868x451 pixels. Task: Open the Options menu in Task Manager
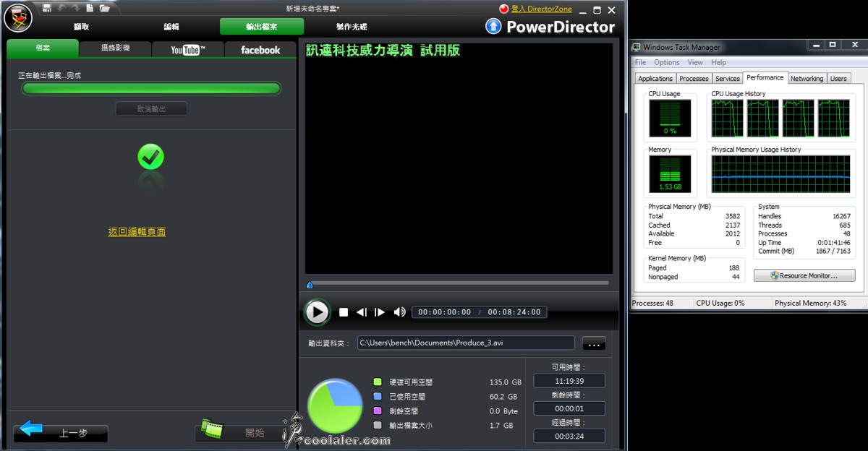click(x=667, y=62)
